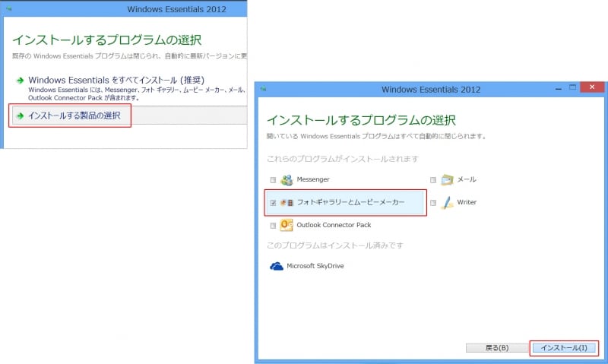Enable the Messenger checkbox
Image resolution: width=608 pixels, height=364 pixels.
273,180
